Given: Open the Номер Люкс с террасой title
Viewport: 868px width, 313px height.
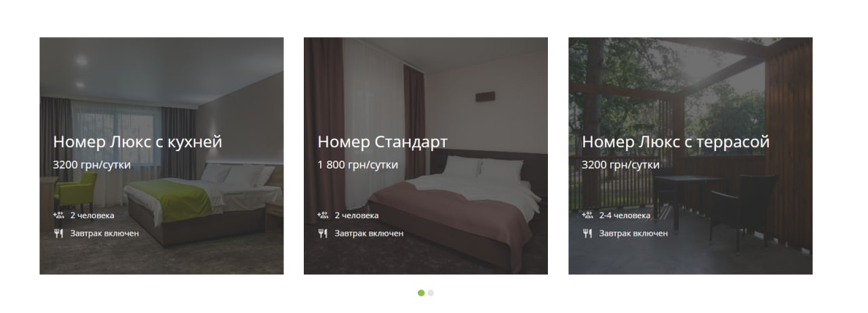Looking at the screenshot, I should 675,142.
